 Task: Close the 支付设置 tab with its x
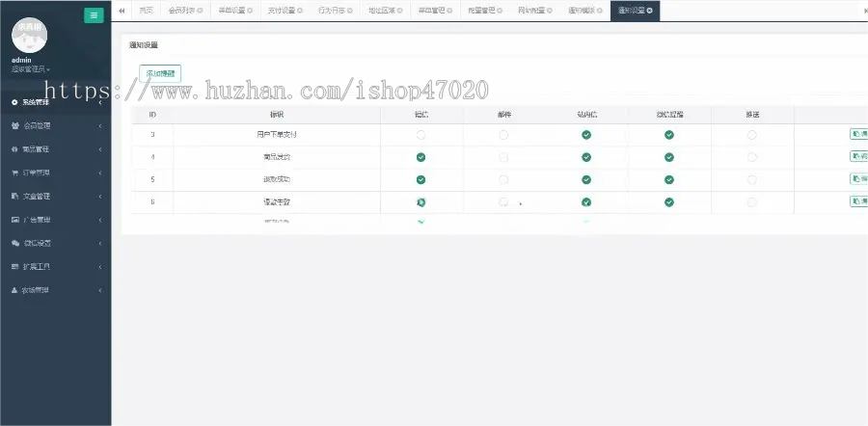[x=300, y=11]
